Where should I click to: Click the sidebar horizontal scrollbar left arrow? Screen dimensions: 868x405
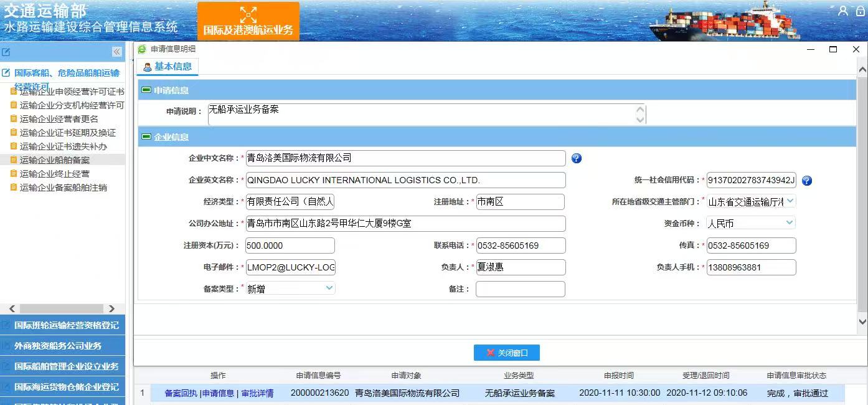pyautogui.click(x=12, y=308)
